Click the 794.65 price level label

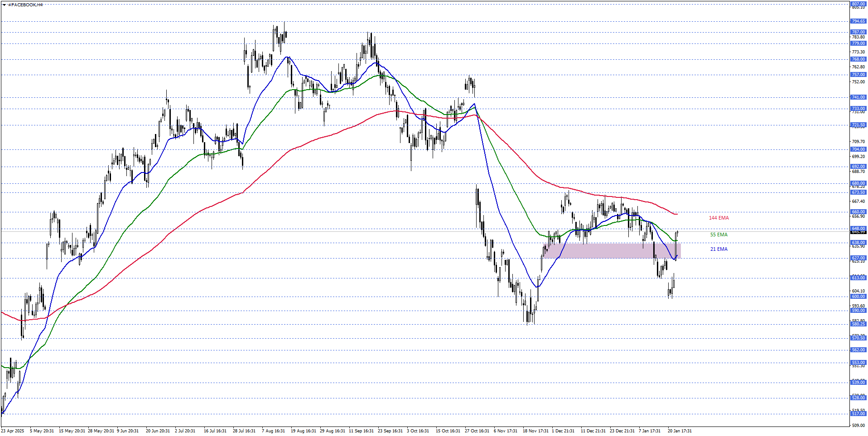(x=858, y=21)
